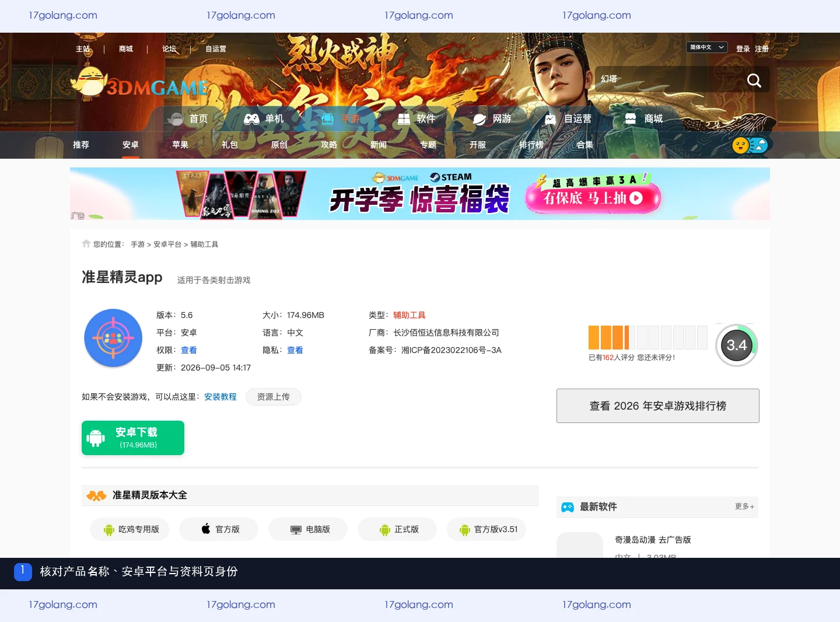Screen dimensions: 840x622
Task: Click the Android icon on 吃鸡专用版
Action: (109, 530)
